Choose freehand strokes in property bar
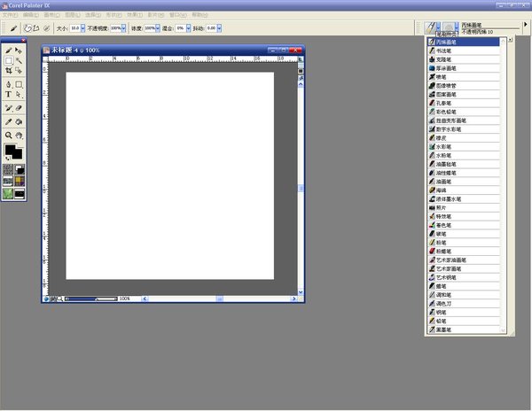 (27, 28)
